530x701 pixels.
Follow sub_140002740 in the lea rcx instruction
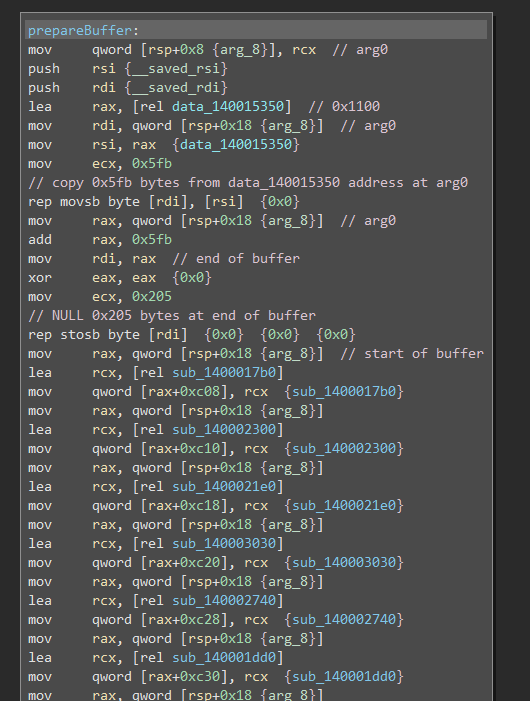pyautogui.click(x=224, y=600)
